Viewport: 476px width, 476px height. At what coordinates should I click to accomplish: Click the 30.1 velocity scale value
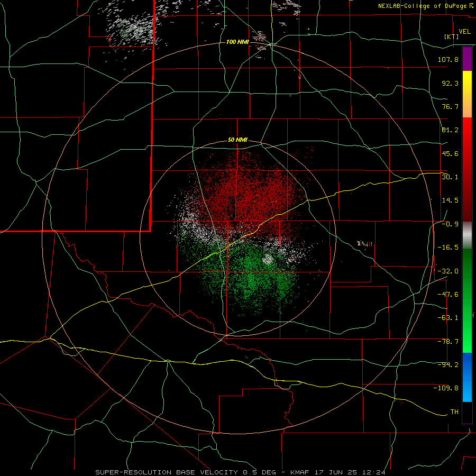450,177
